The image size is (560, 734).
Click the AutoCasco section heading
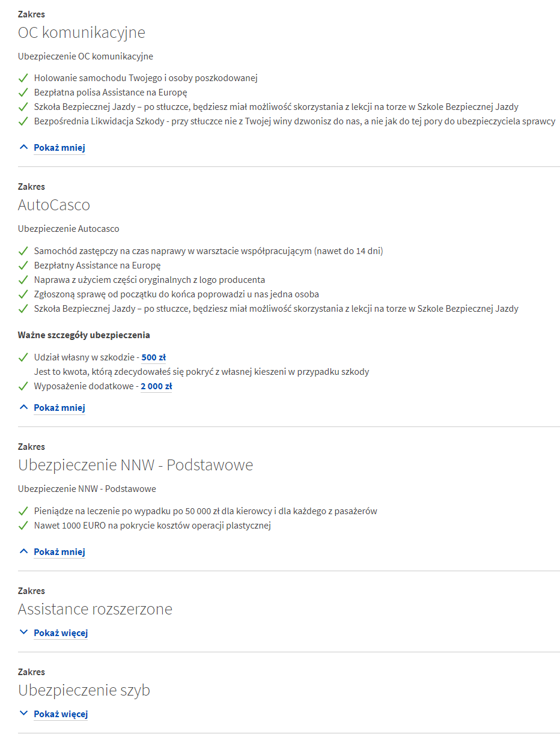54,205
